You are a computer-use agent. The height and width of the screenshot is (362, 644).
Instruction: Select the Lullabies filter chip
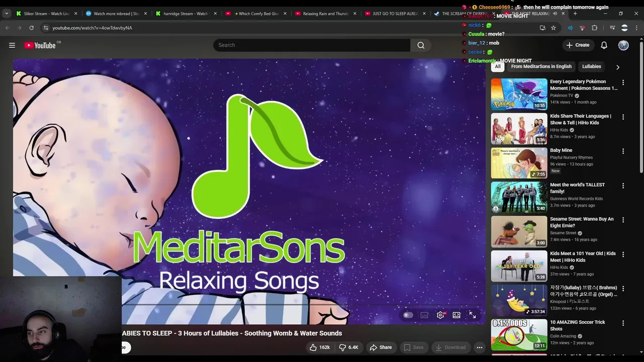[592, 66]
